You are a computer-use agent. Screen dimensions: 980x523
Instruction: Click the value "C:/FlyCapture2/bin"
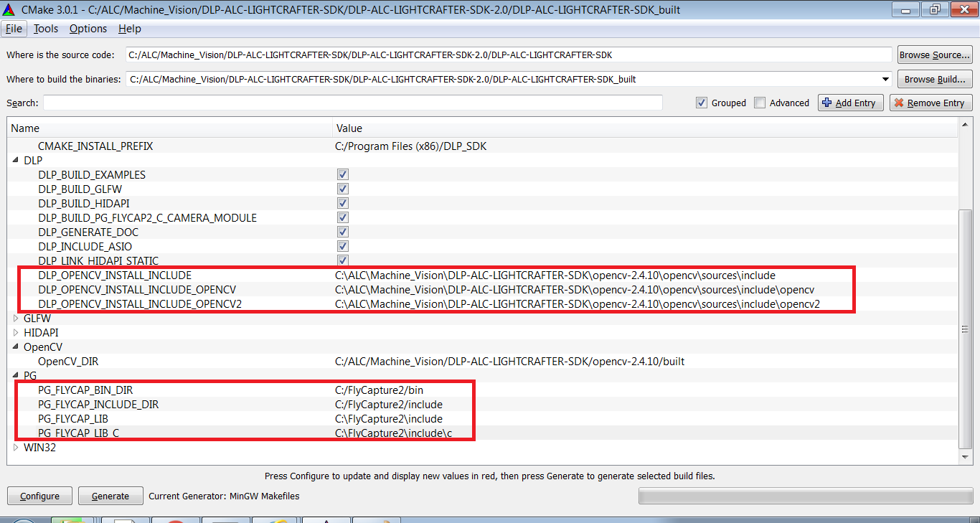pyautogui.click(x=379, y=390)
